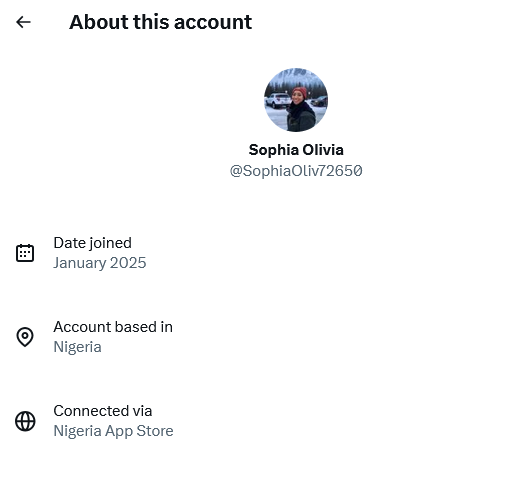The height and width of the screenshot is (490, 522).
Task: Select the 'Nigeria App Store' text
Action: tap(113, 431)
